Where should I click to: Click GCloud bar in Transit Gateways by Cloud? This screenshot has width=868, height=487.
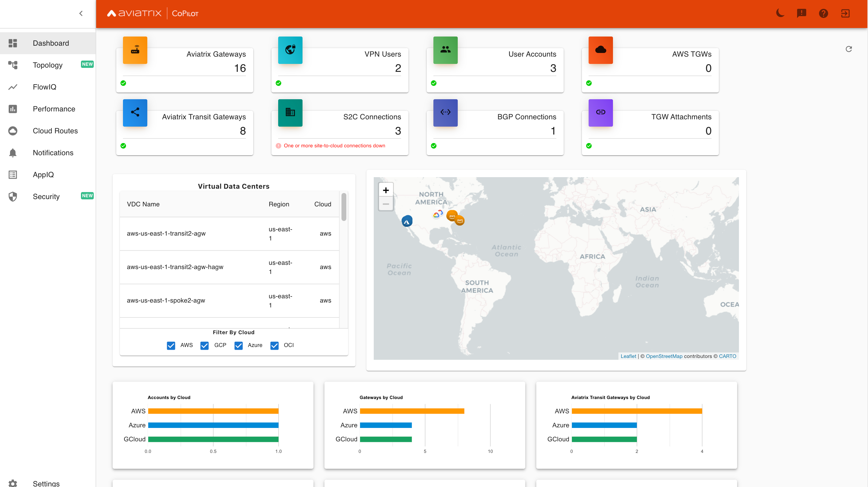(604, 439)
